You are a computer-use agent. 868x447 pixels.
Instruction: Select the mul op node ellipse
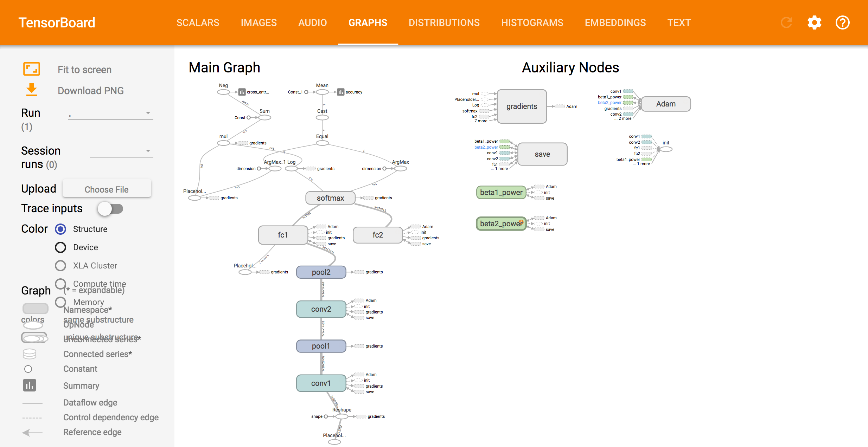click(x=223, y=143)
